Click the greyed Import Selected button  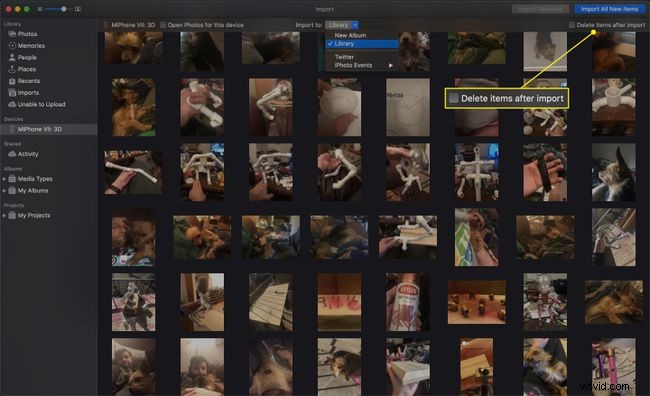540,9
